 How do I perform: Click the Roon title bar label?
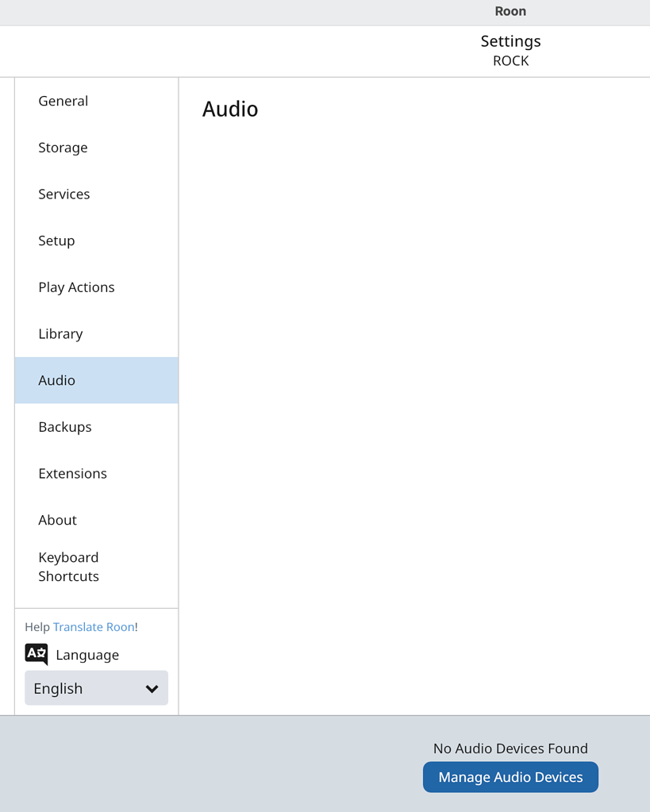[x=510, y=11]
